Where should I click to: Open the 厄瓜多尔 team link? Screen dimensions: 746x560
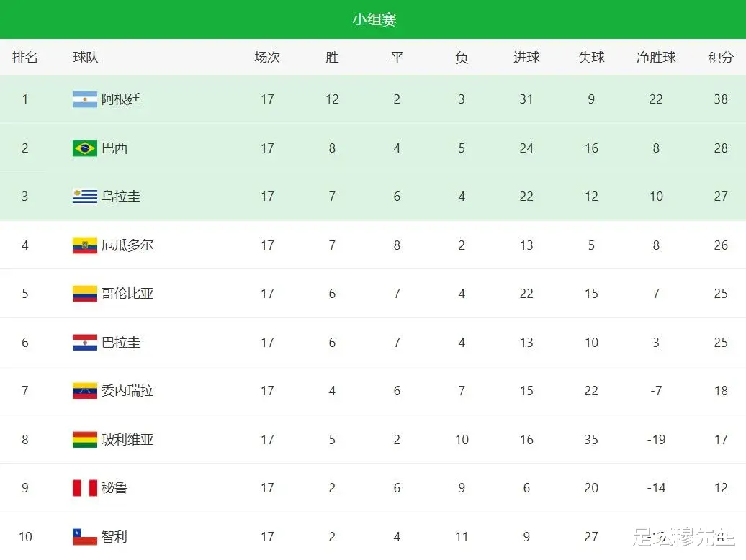coord(127,245)
